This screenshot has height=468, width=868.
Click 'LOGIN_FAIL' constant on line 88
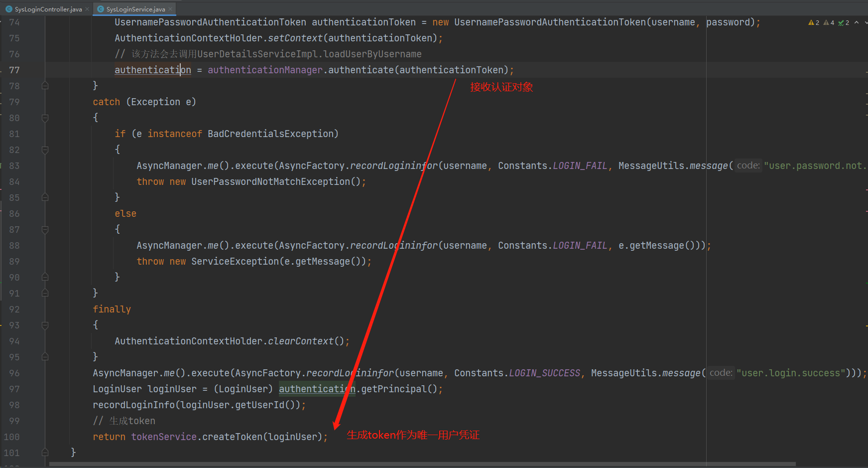click(580, 246)
